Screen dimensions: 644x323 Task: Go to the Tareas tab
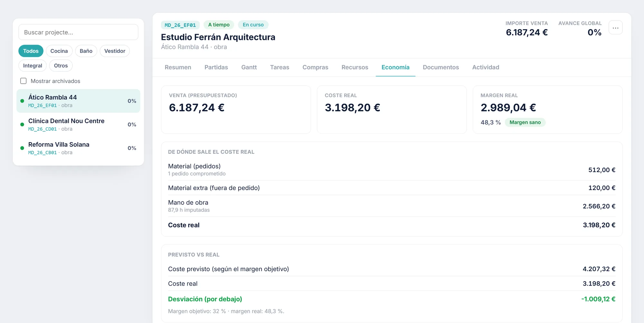(x=279, y=67)
